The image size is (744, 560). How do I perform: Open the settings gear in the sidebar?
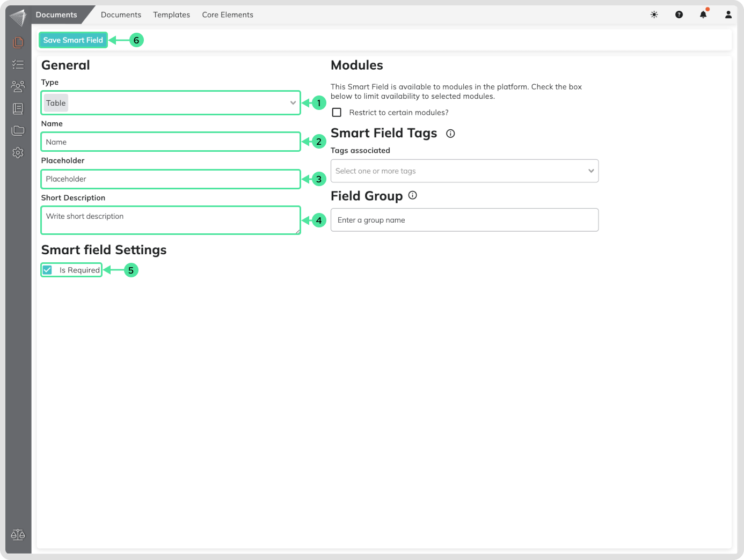pos(18,153)
